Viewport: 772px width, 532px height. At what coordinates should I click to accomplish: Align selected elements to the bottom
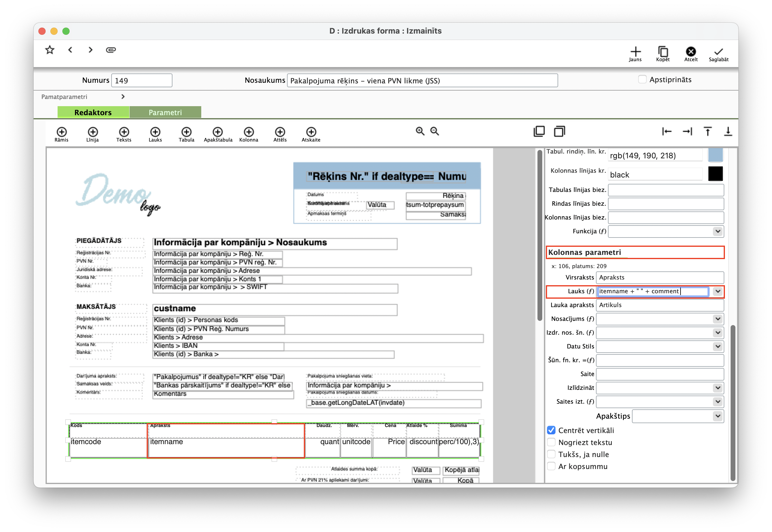(x=728, y=131)
